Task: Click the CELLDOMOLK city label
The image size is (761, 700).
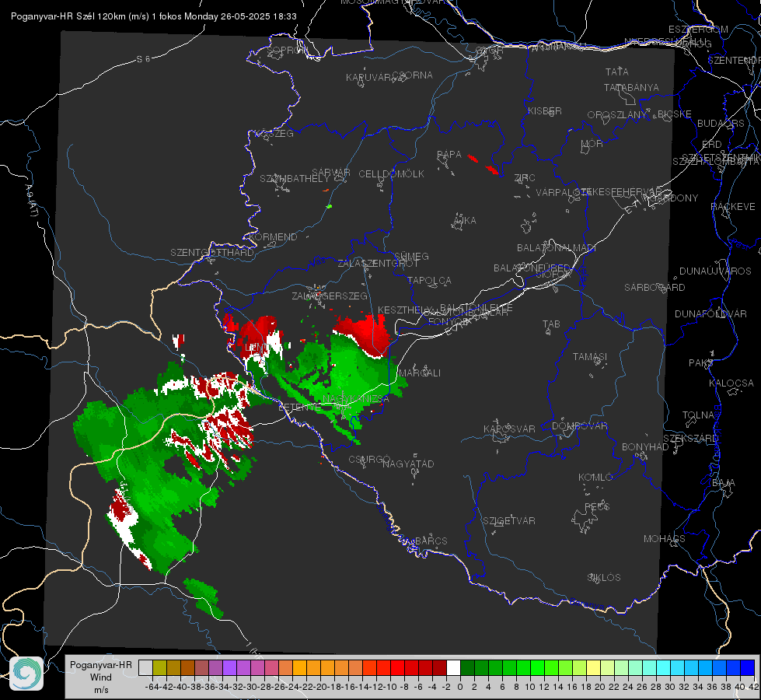Action: point(391,174)
